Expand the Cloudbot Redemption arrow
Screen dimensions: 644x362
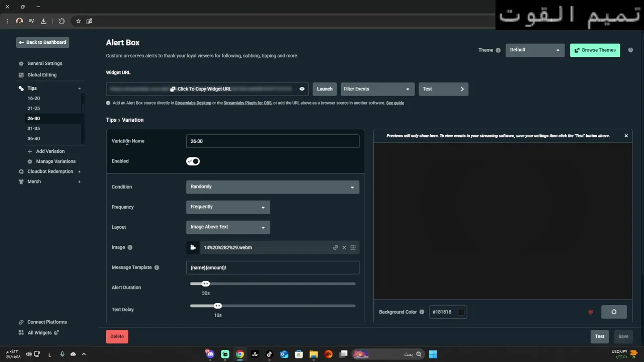pos(79,171)
